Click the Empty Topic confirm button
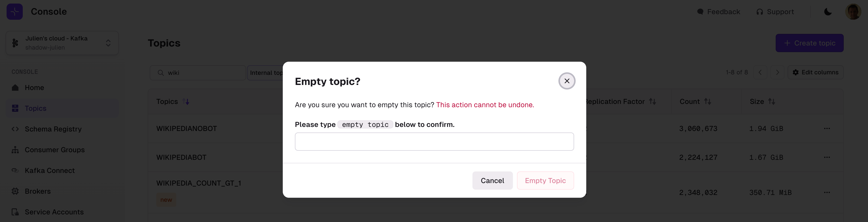Image resolution: width=868 pixels, height=222 pixels. 545,181
